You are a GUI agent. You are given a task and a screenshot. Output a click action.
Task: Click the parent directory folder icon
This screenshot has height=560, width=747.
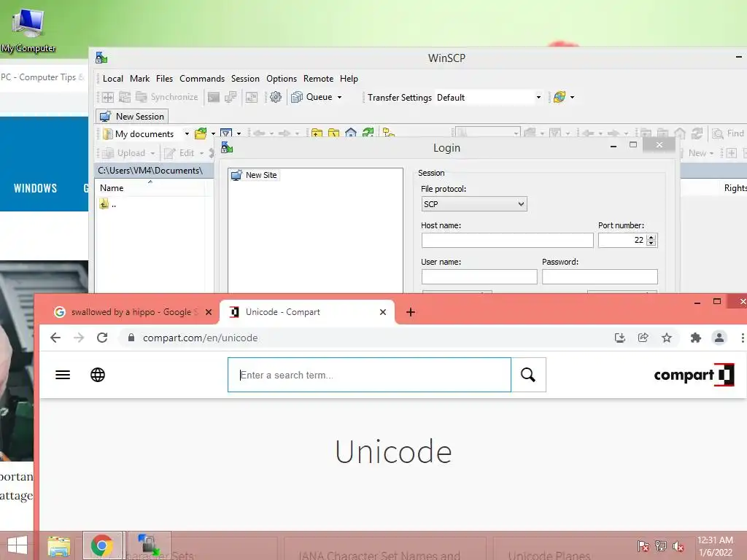tap(317, 133)
